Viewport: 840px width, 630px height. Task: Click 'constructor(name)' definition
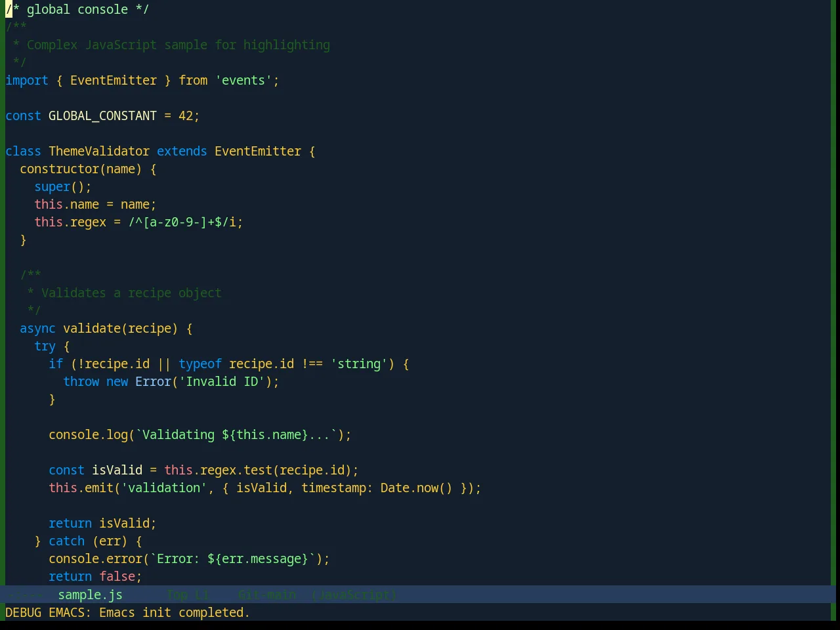pos(81,169)
